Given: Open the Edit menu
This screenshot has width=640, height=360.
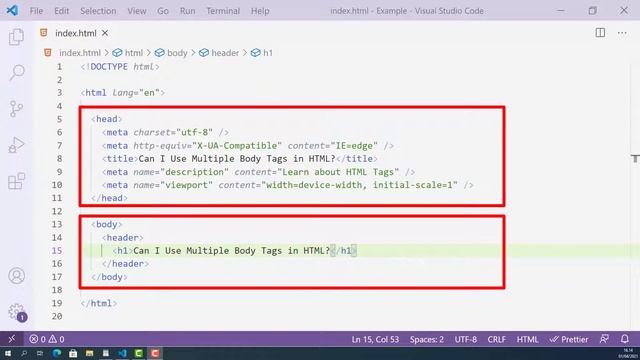Looking at the screenshot, I should [x=62, y=11].
